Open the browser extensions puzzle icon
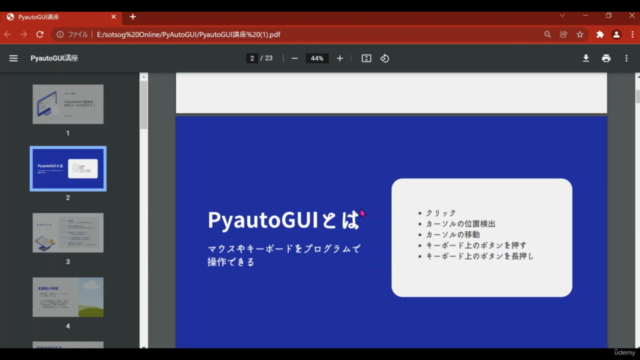Viewport: 640px width, 360px height. tap(600, 35)
